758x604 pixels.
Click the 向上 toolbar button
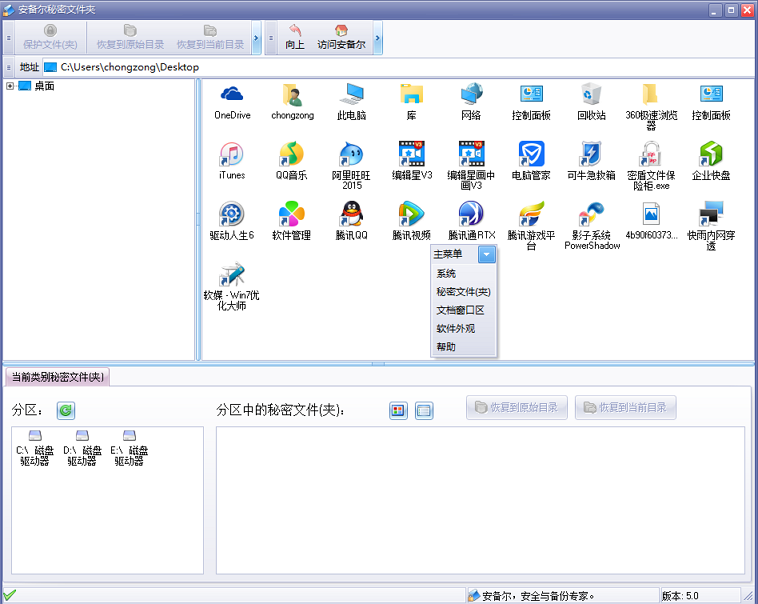coord(294,37)
